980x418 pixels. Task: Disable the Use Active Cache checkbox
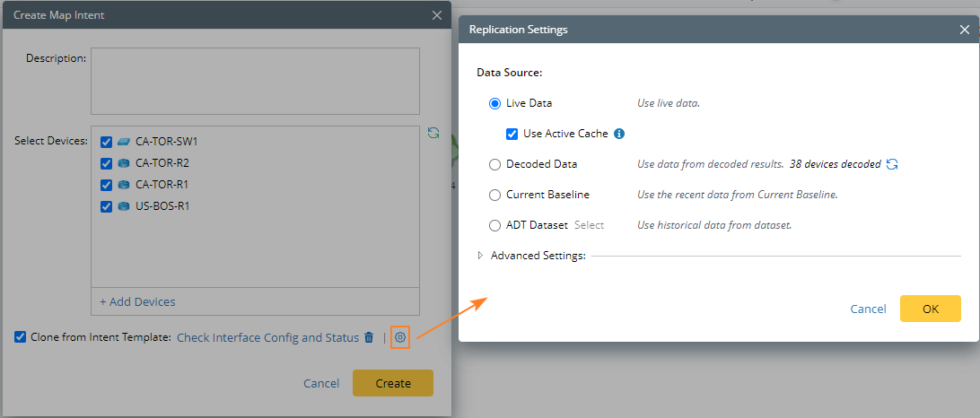(x=512, y=134)
